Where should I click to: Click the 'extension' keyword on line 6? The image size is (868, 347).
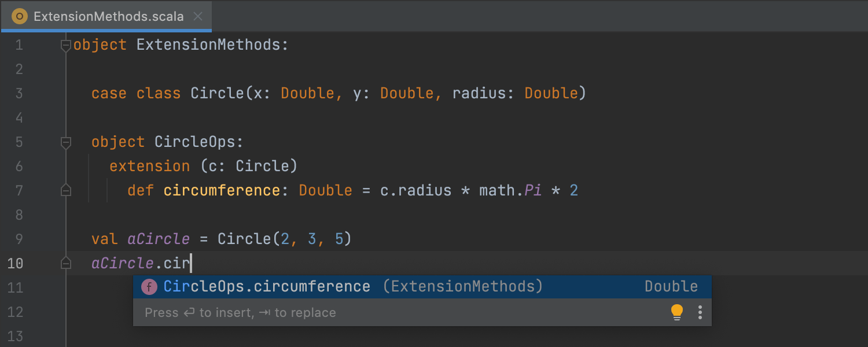tap(150, 167)
